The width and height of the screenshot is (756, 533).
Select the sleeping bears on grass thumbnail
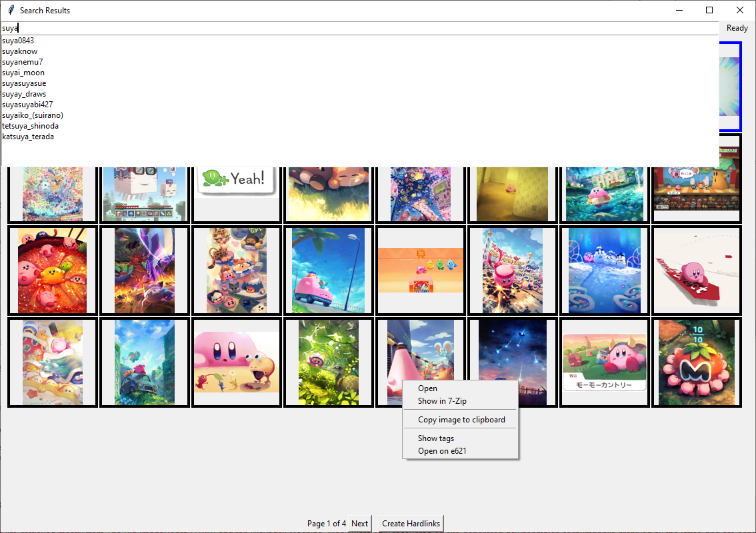click(329, 195)
